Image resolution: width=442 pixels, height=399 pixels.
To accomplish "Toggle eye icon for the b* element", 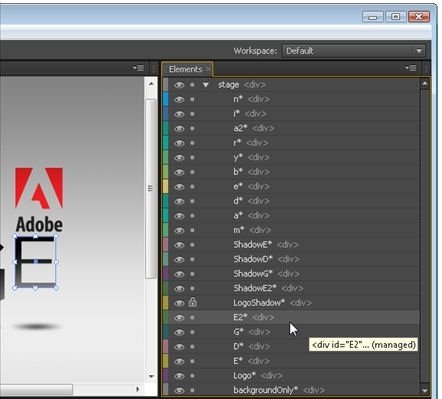I will point(179,172).
